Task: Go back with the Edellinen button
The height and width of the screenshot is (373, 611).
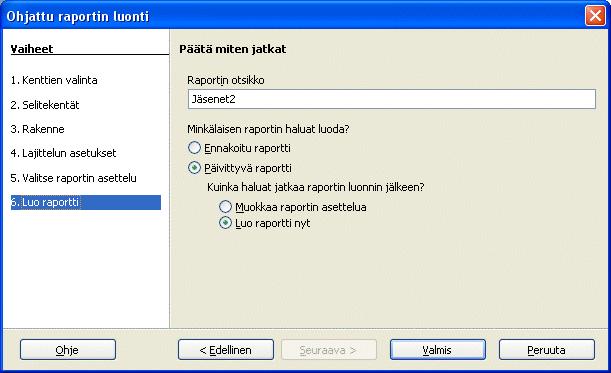Action: pos(226,350)
